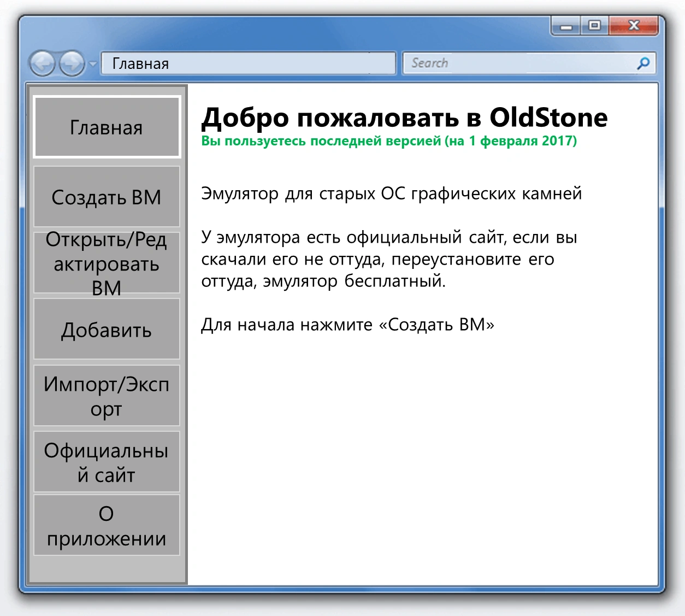Click text Для начала нажмите «Создать ВМ»
This screenshot has width=685, height=616.
point(347,325)
